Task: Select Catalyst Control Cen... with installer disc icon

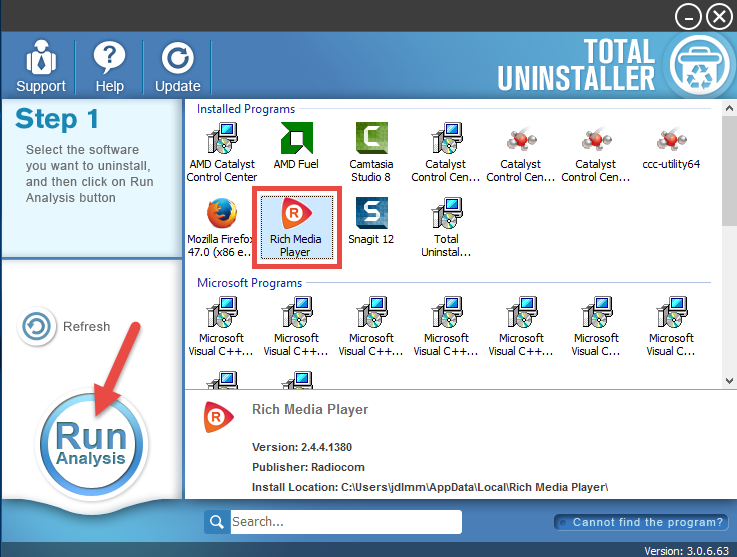Action: coord(446,152)
